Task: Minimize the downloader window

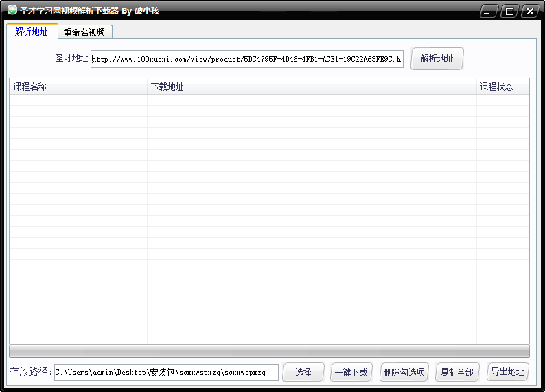Action: coord(489,12)
